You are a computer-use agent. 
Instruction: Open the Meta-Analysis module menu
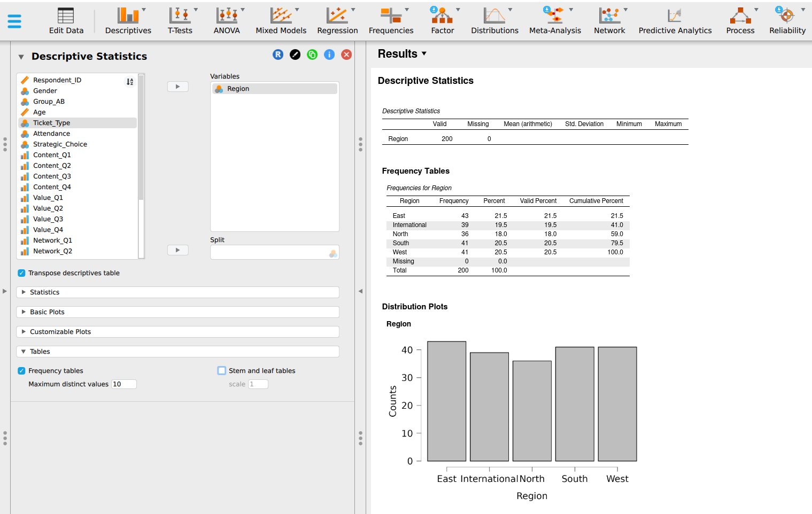coord(555,21)
